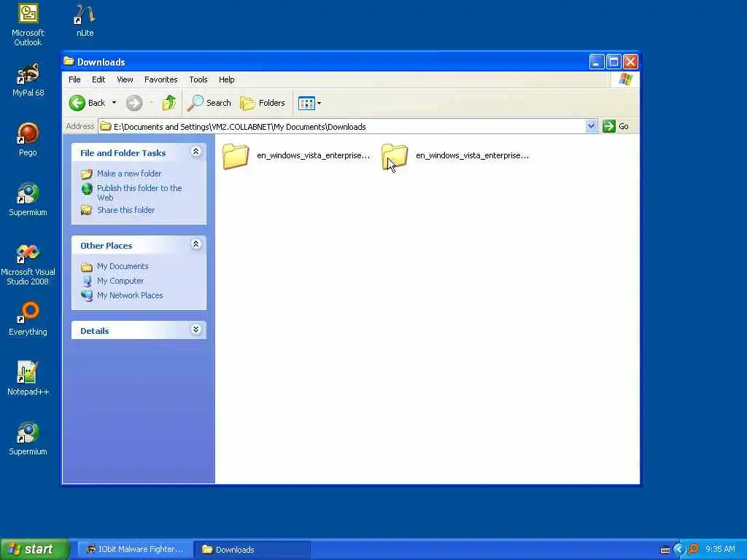Go to My Computer in Other Places

120,281
